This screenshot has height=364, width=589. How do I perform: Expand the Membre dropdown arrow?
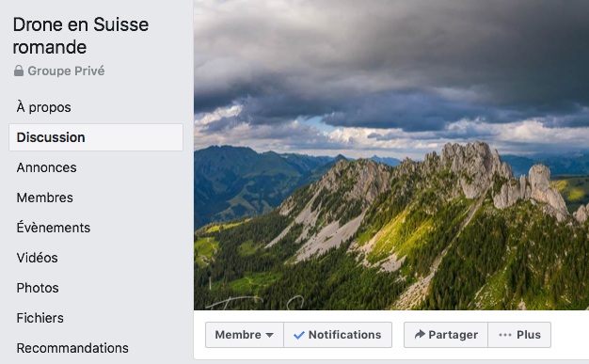269,335
